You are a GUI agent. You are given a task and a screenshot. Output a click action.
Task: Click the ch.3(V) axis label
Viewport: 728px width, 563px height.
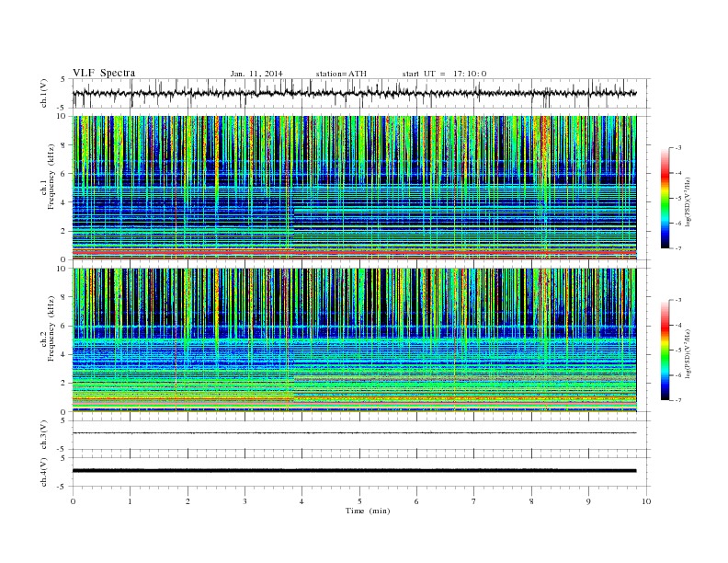pyautogui.click(x=43, y=435)
